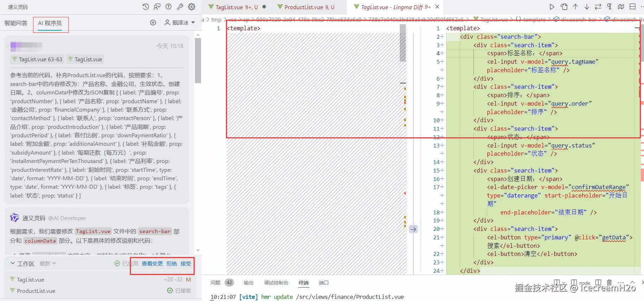Click the run triangle in editor toolbar

[552, 7]
